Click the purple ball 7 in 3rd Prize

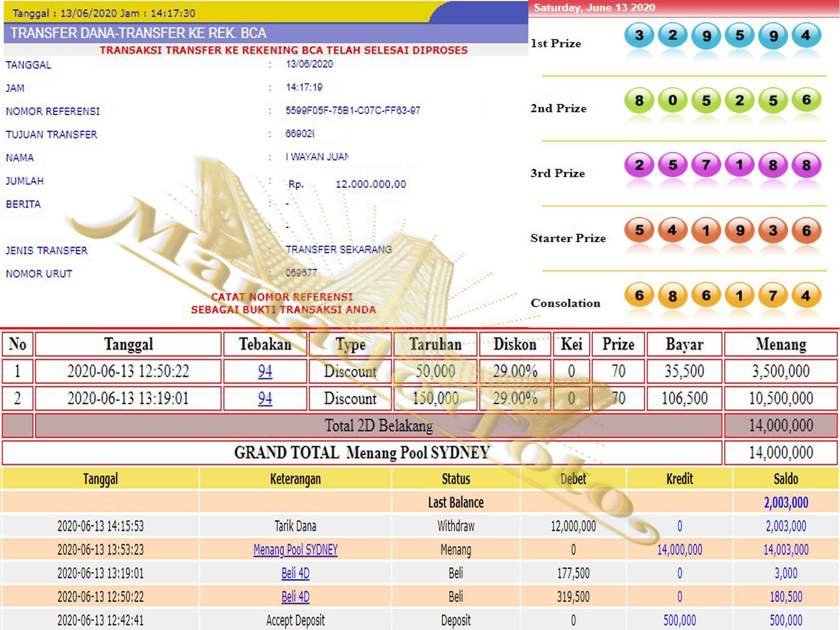[x=706, y=165]
